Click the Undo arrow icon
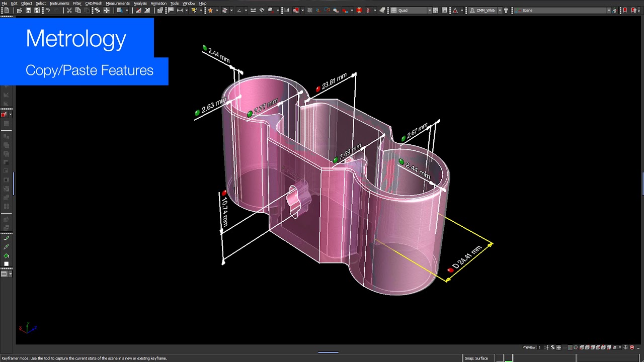This screenshot has width=644, height=362. click(48, 10)
